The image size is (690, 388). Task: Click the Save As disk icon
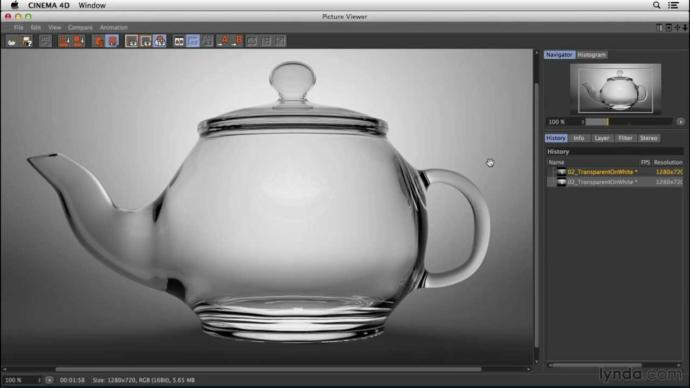27,41
